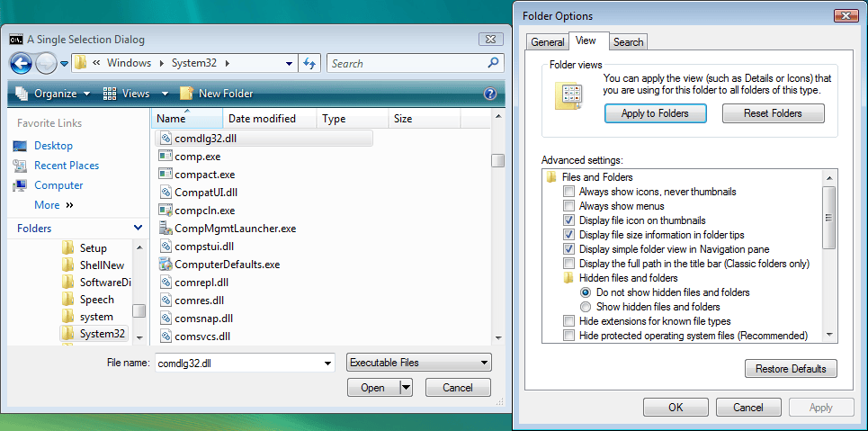
Task: Click the compact.exe file icon
Action: point(166,174)
